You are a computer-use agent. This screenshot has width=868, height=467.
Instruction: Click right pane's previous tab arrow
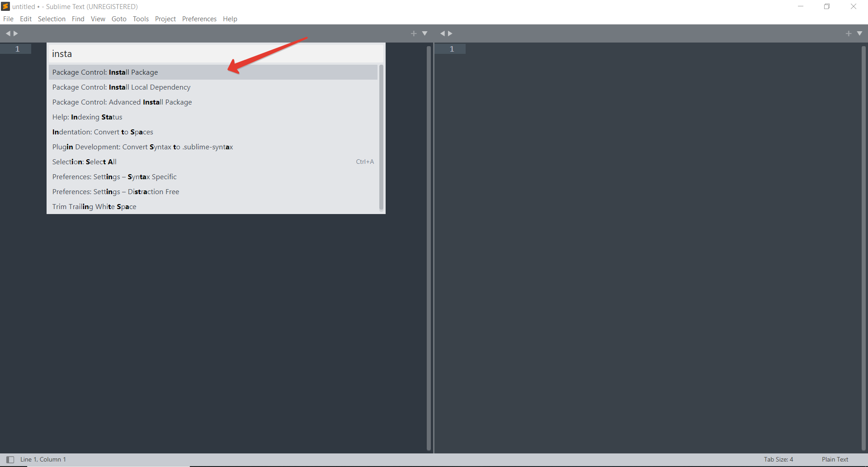tap(443, 33)
